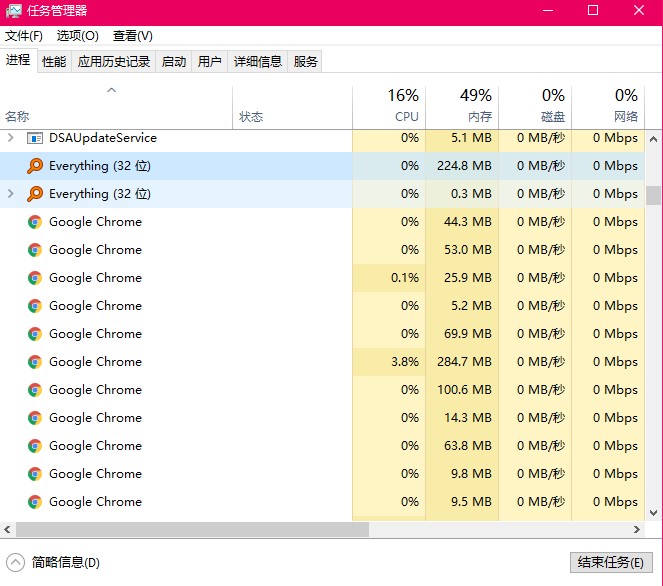This screenshot has height=586, width=663.
Task: Click the horizontal scrollbar thumb
Action: [192, 529]
